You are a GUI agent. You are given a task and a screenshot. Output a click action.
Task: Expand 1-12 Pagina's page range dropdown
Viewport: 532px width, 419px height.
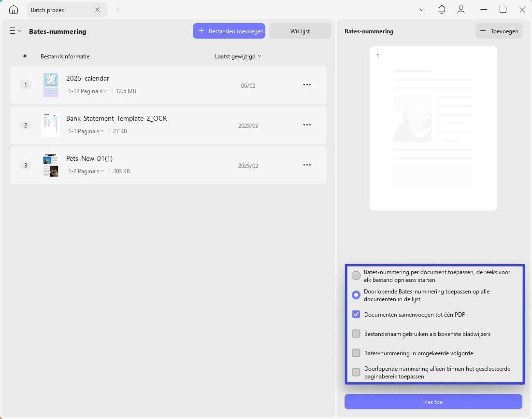point(87,91)
